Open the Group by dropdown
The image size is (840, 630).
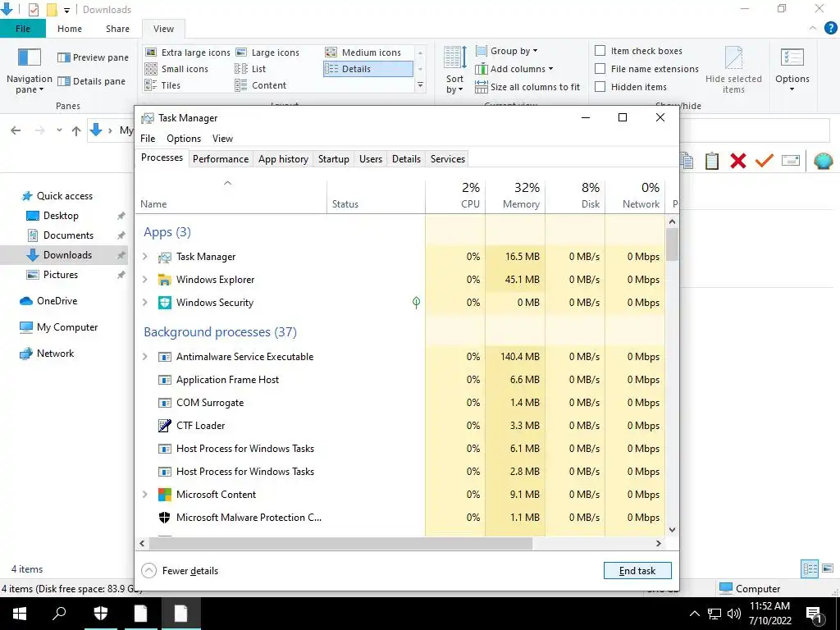click(507, 51)
